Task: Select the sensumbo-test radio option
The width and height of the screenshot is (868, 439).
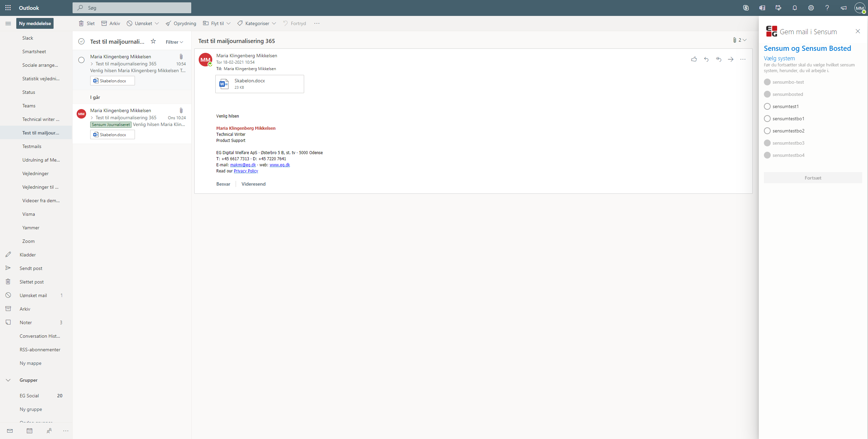Action: pyautogui.click(x=767, y=82)
